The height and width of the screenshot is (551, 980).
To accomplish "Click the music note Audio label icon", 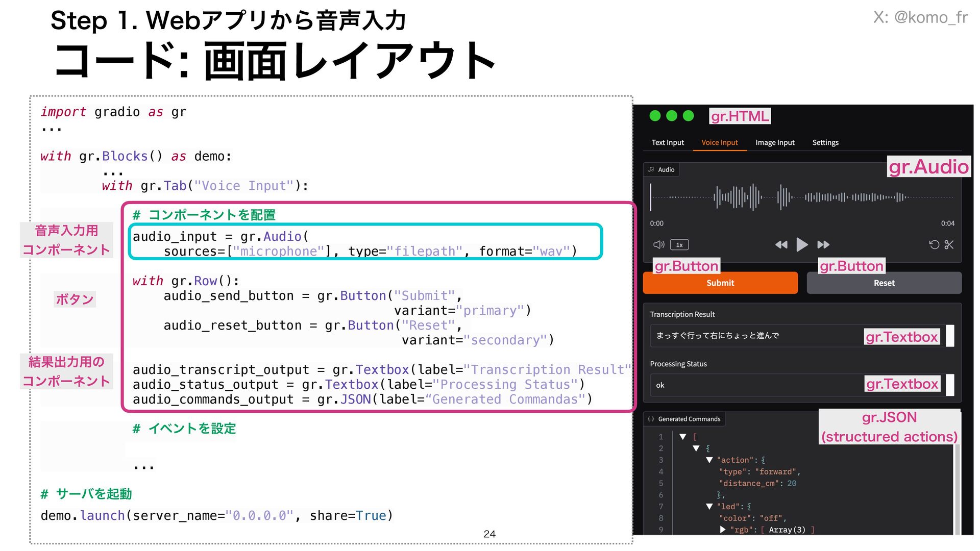I will [651, 169].
